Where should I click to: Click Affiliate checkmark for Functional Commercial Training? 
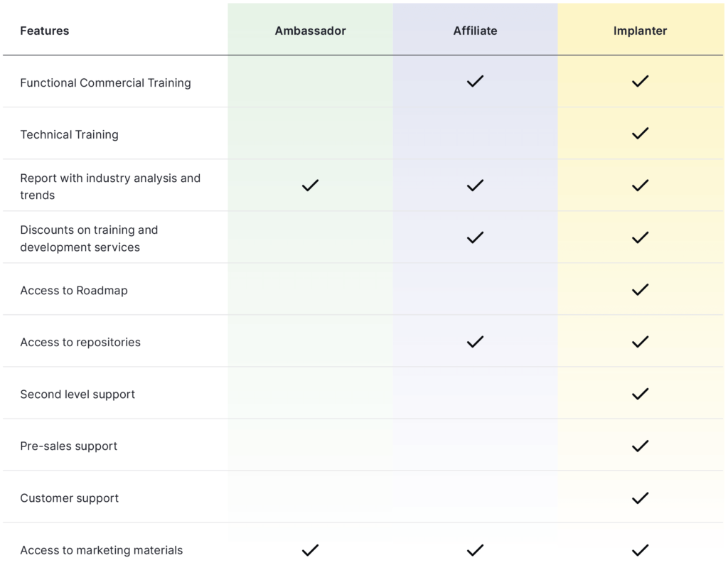(x=475, y=81)
